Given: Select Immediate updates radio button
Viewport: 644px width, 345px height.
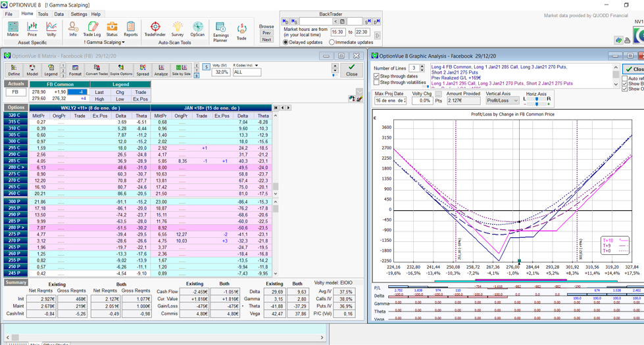Looking at the screenshot, I should [x=332, y=42].
